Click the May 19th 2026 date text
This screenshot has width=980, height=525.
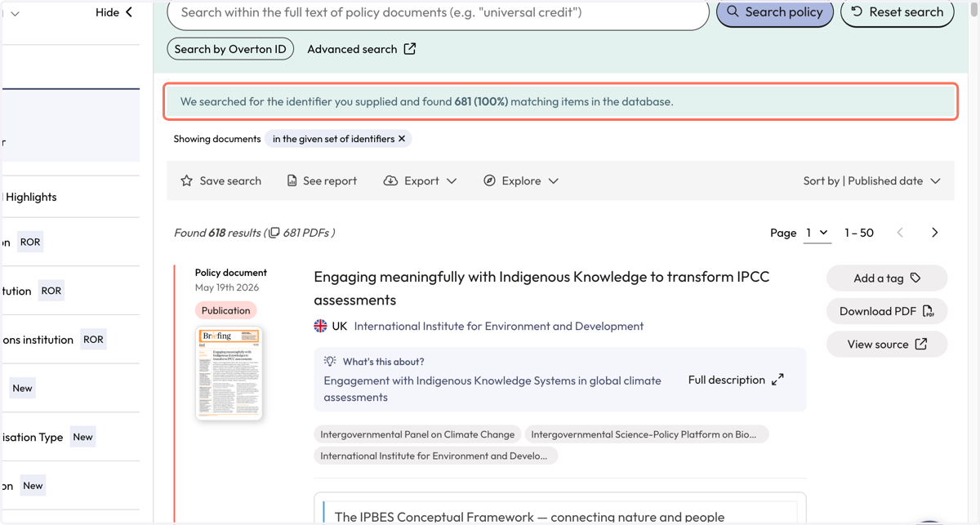click(227, 287)
